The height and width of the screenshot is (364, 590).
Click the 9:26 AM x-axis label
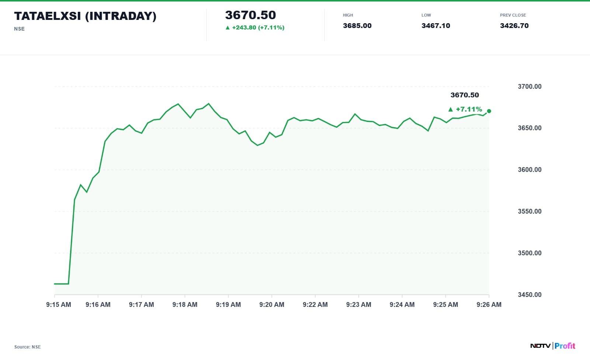(x=489, y=305)
